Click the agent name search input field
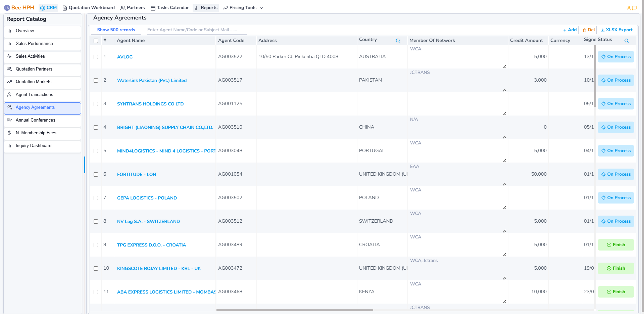The image size is (644, 314). click(197, 30)
